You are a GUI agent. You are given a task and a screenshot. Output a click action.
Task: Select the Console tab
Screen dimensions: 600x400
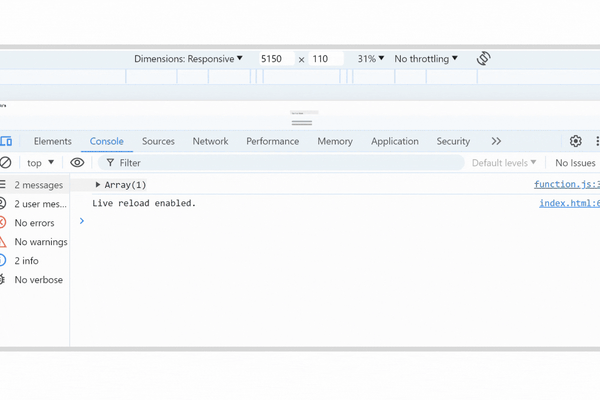107,141
